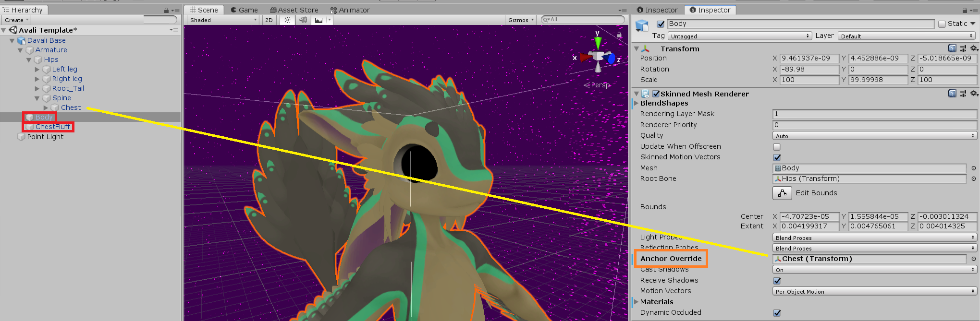
Task: Select Point Light in Hierarchy
Action: (x=45, y=137)
